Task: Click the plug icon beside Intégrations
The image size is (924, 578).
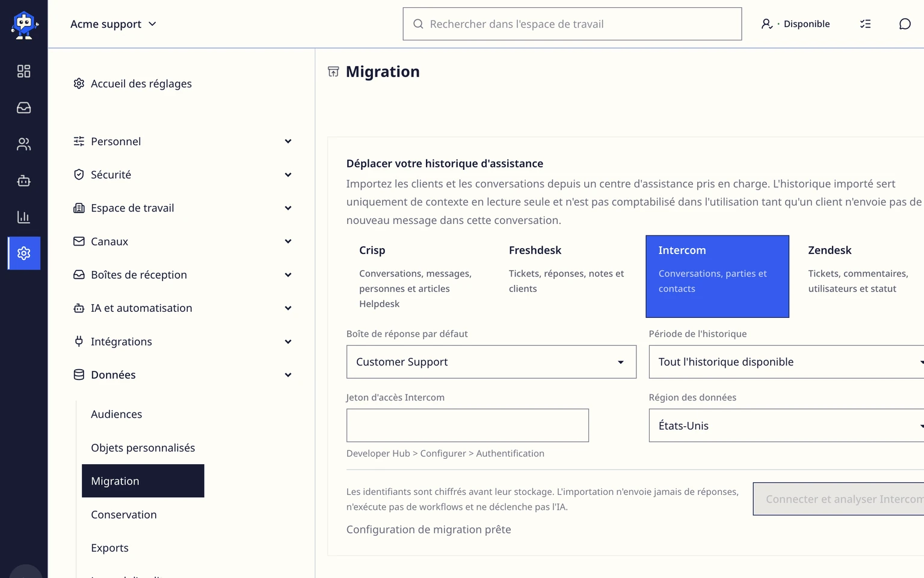Action: click(x=79, y=341)
